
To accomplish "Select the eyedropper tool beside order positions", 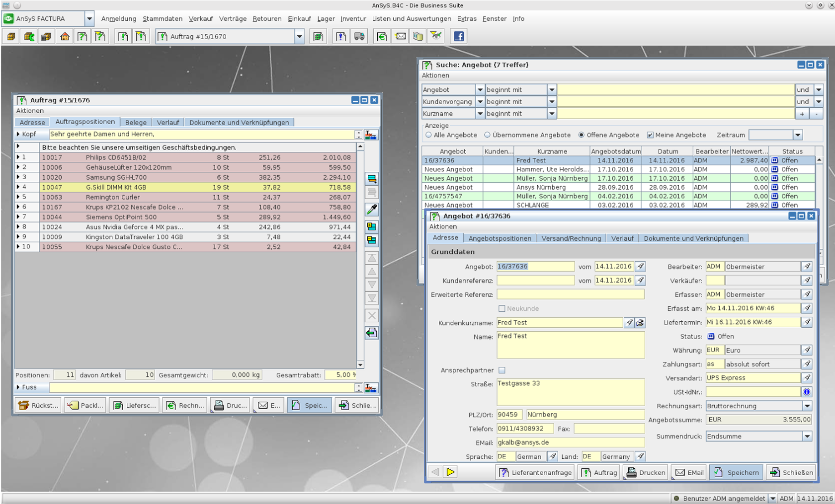I will (x=371, y=209).
